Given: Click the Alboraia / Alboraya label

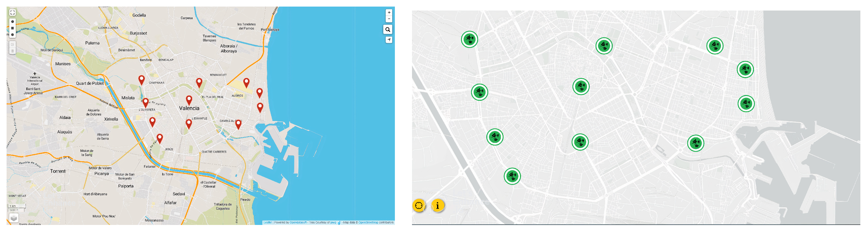Looking at the screenshot, I should [x=229, y=49].
